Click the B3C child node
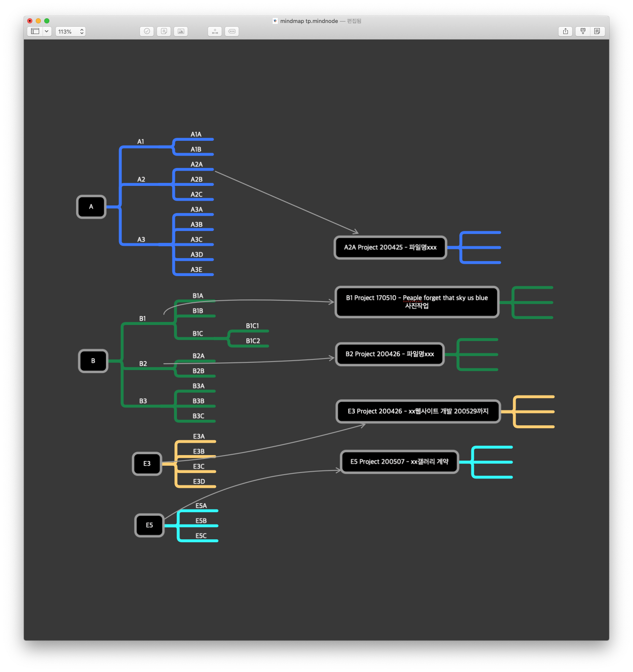The image size is (633, 672). click(198, 416)
